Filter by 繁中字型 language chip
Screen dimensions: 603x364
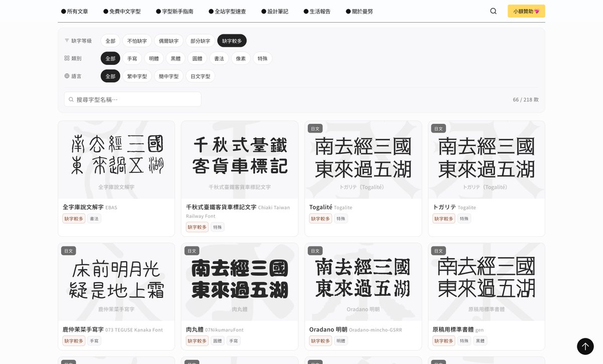[x=137, y=76]
